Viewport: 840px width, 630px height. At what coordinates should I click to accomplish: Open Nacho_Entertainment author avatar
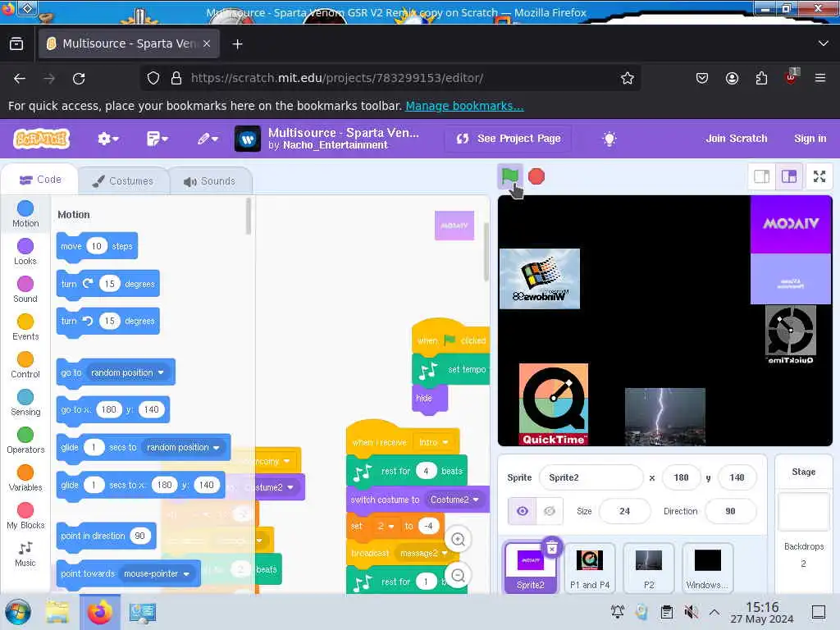click(248, 139)
